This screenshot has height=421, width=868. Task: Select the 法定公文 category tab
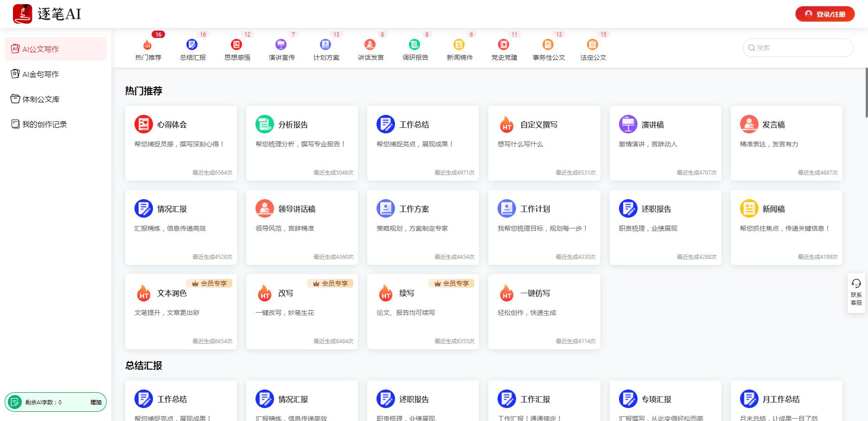tap(593, 50)
